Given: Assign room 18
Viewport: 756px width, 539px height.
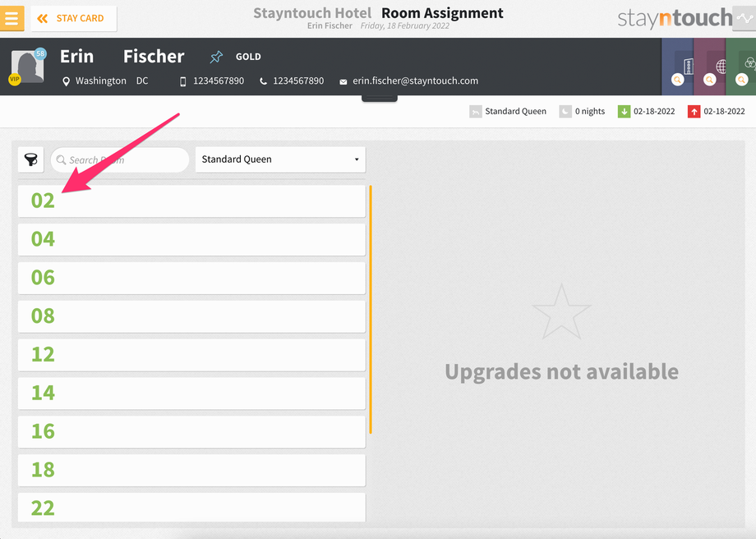Looking at the screenshot, I should pos(191,471).
